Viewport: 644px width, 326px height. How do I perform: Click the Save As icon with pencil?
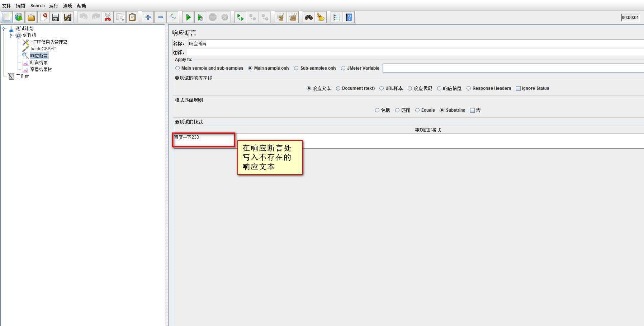[x=68, y=17]
